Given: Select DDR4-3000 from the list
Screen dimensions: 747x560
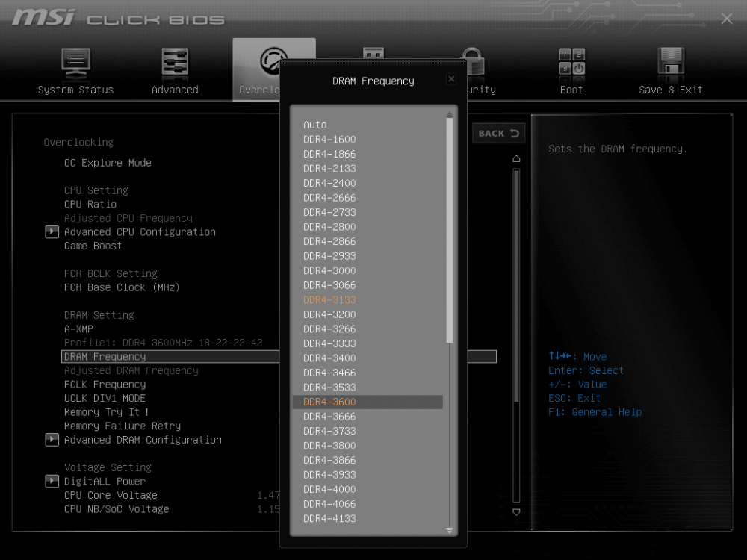Looking at the screenshot, I should coord(329,270).
